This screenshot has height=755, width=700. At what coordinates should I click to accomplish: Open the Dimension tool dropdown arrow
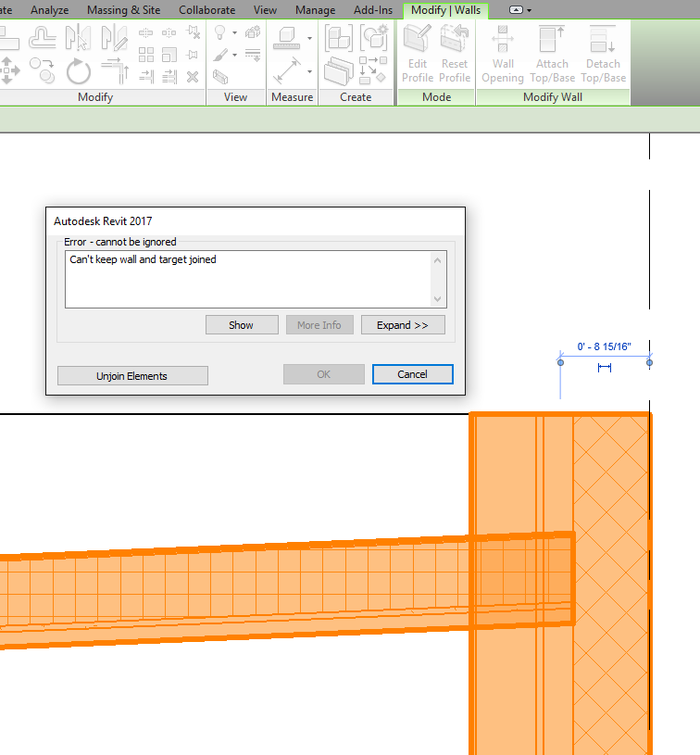tap(309, 71)
